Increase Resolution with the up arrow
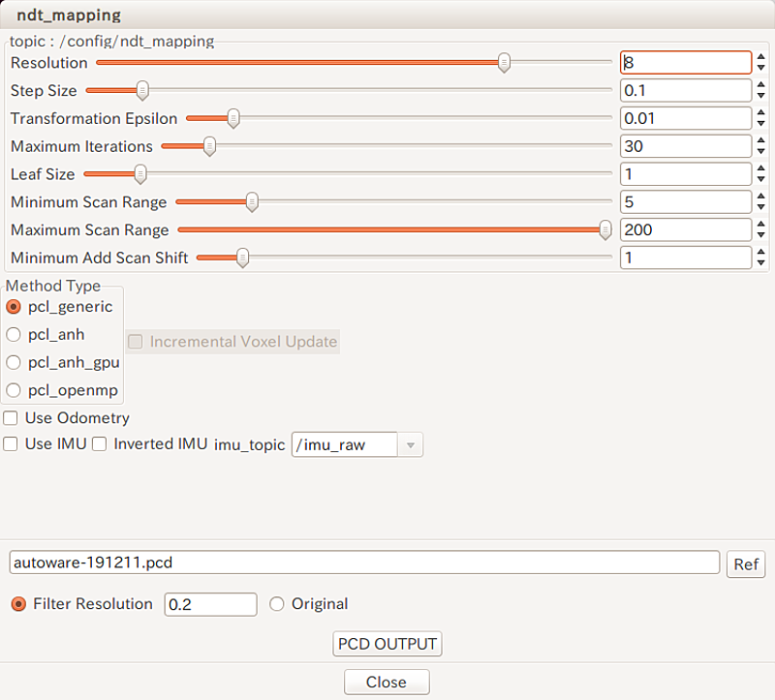This screenshot has height=700, width=775. pos(761,57)
